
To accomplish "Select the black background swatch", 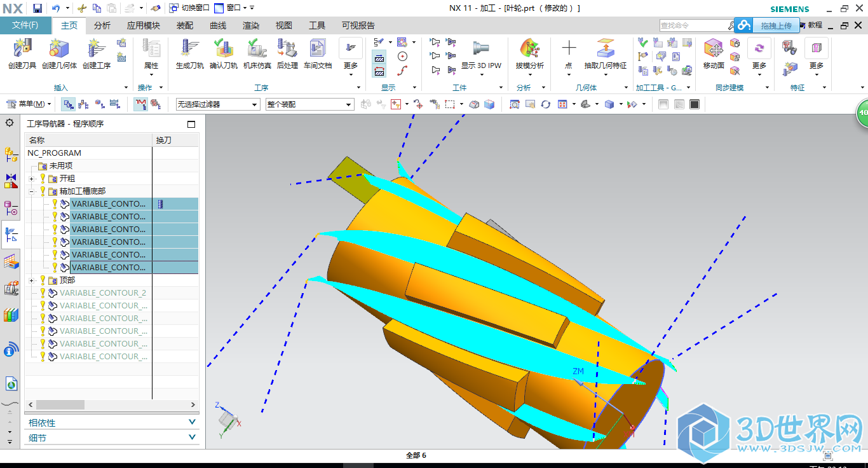I will [x=695, y=104].
